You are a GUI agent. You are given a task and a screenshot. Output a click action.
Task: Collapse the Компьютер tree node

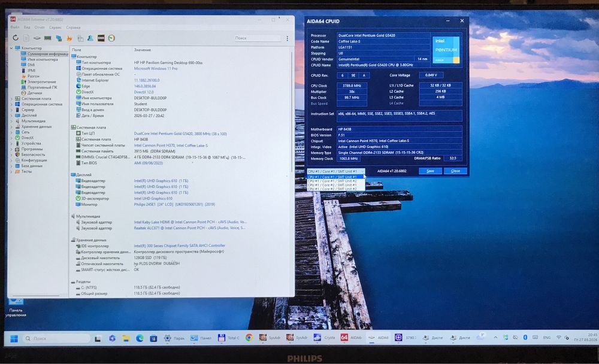(11, 48)
